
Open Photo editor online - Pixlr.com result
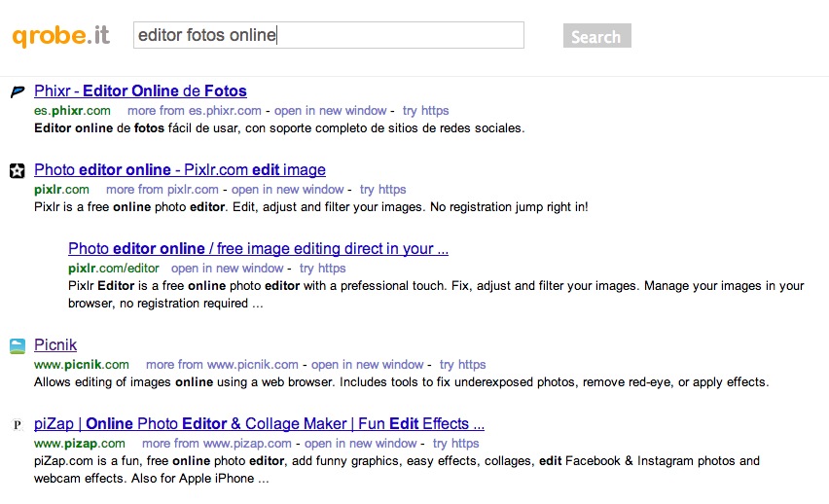[179, 170]
